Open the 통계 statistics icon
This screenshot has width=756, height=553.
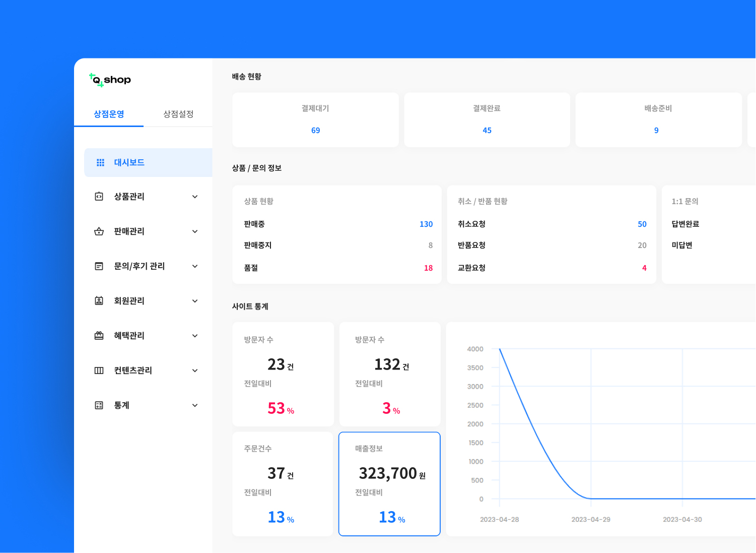pyautogui.click(x=99, y=405)
